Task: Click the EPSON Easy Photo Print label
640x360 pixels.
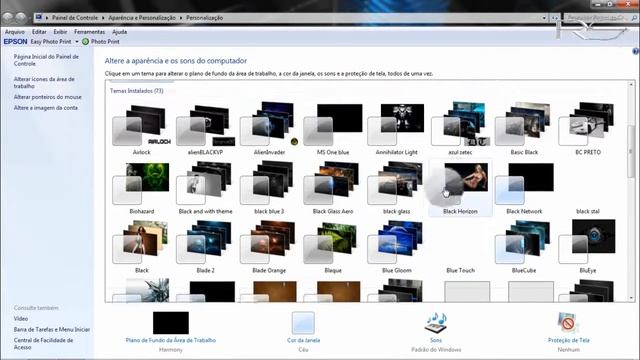Action: (51, 42)
